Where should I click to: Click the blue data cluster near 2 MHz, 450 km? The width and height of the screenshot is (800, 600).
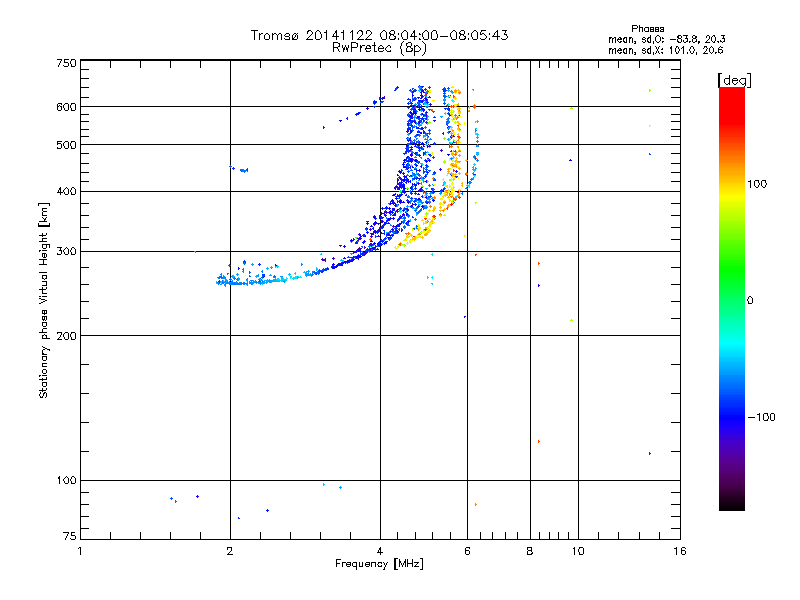(239, 169)
